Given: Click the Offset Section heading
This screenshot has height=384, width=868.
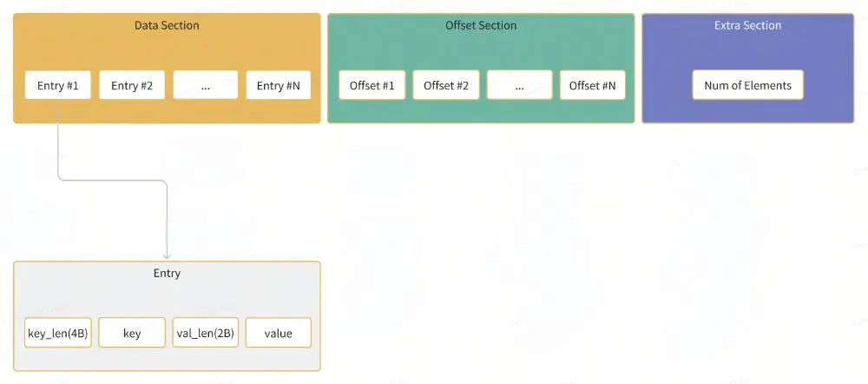Looking at the screenshot, I should tap(481, 25).
